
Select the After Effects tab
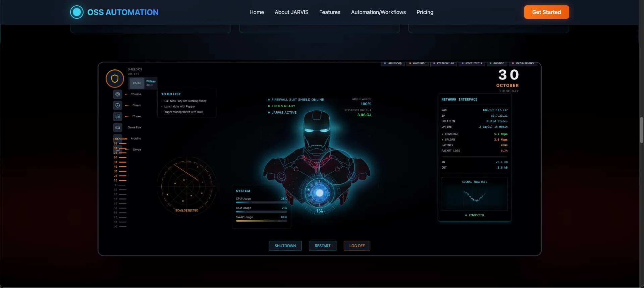point(472,63)
